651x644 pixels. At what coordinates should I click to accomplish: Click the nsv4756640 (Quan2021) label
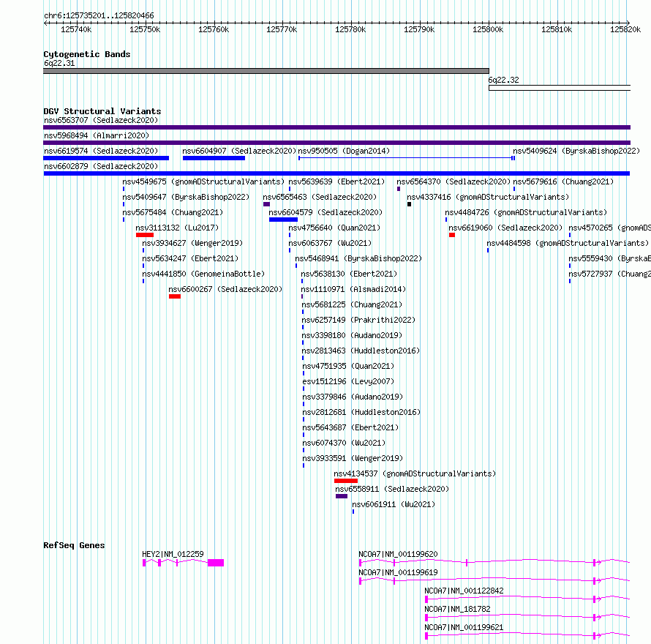[x=334, y=228]
